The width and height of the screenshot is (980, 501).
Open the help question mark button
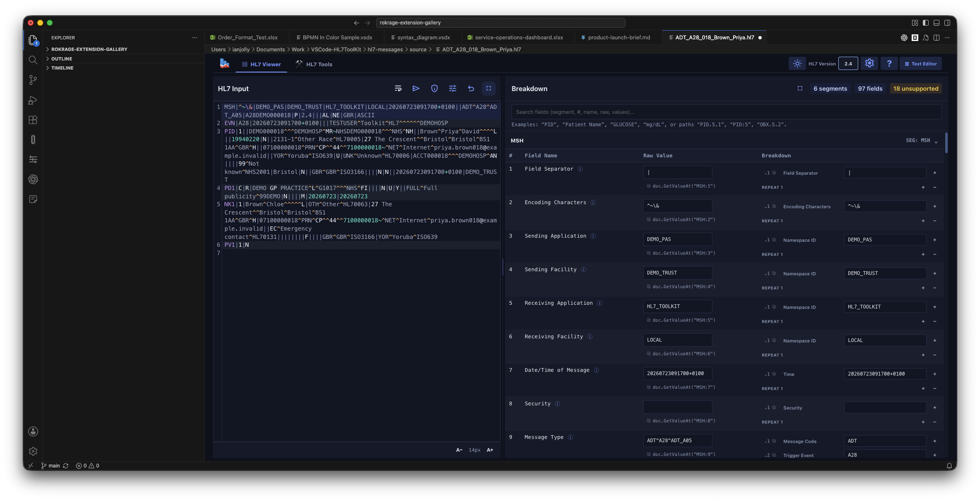coord(889,63)
